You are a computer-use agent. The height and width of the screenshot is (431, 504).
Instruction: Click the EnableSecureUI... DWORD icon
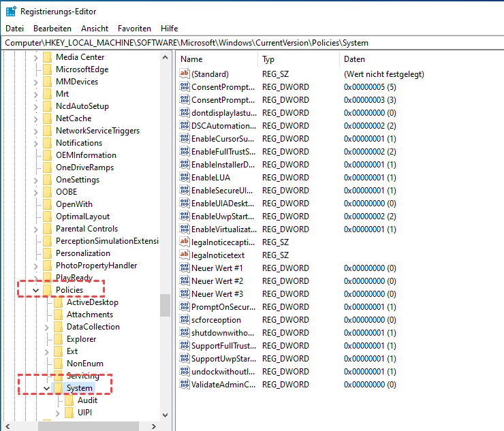(185, 190)
